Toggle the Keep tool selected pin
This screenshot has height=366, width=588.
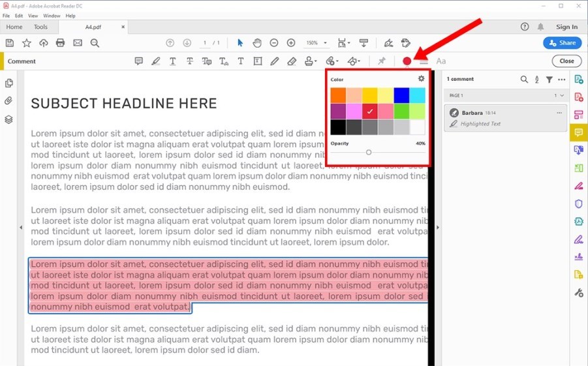point(382,61)
